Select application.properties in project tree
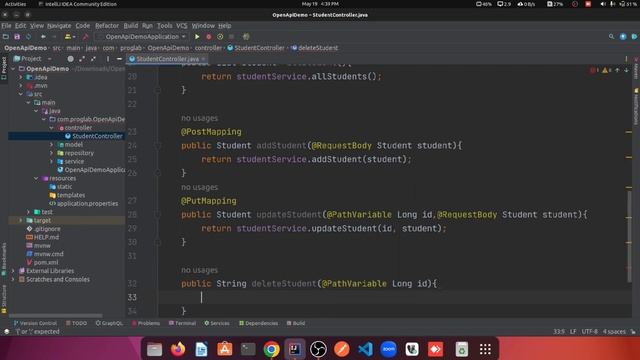Image resolution: width=640 pixels, height=360 pixels. 84,204
